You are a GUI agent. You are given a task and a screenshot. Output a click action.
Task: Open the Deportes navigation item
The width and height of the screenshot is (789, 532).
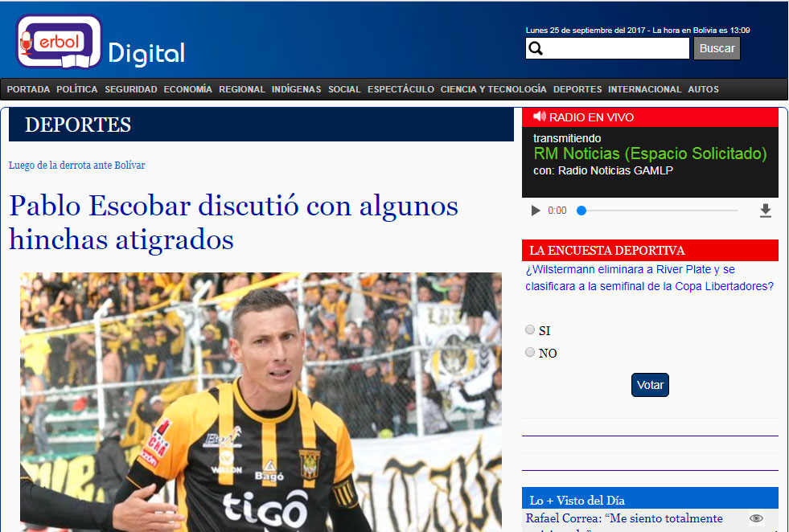pyautogui.click(x=577, y=89)
